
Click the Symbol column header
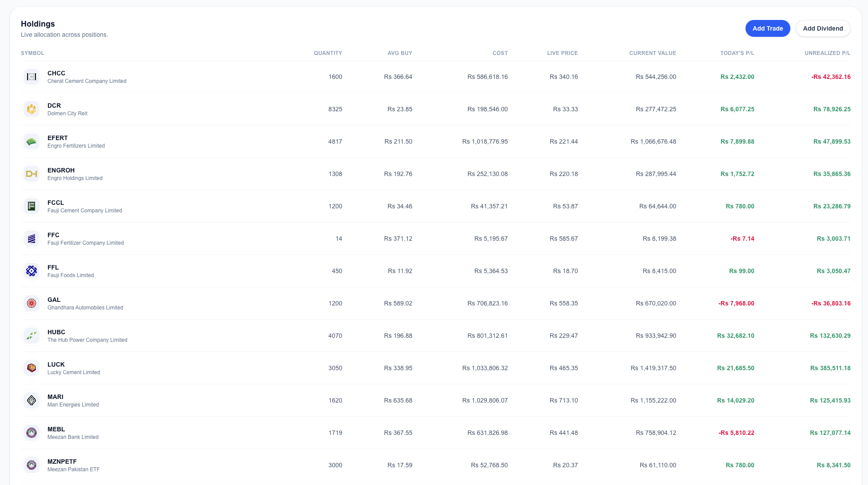(32, 53)
